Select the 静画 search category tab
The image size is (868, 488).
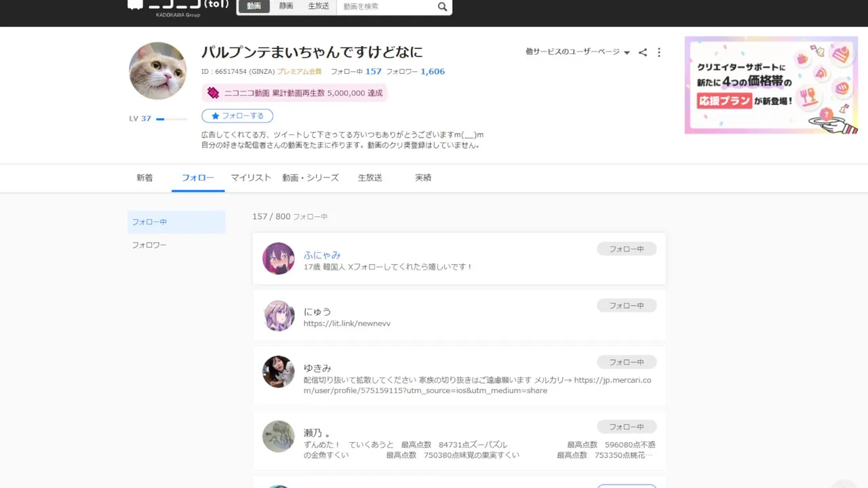point(286,6)
